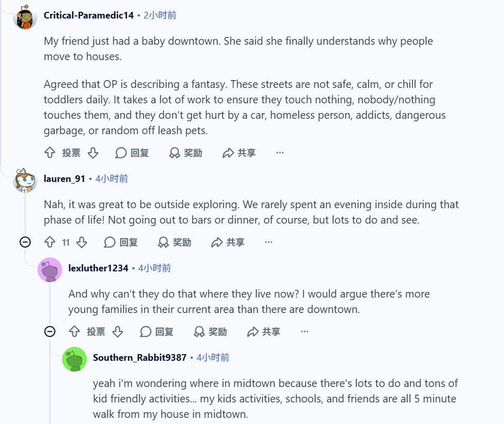Collapse lauren_91's comment thread

click(25, 242)
